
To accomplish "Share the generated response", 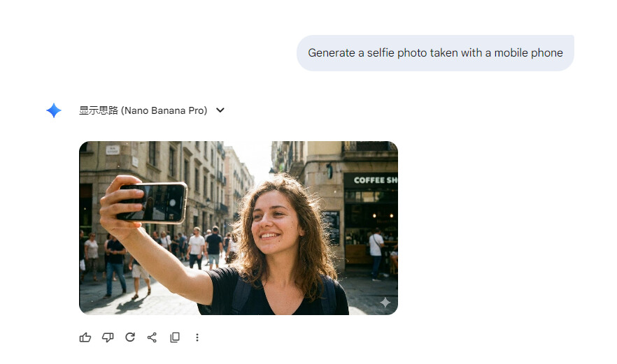I will pyautogui.click(x=152, y=337).
